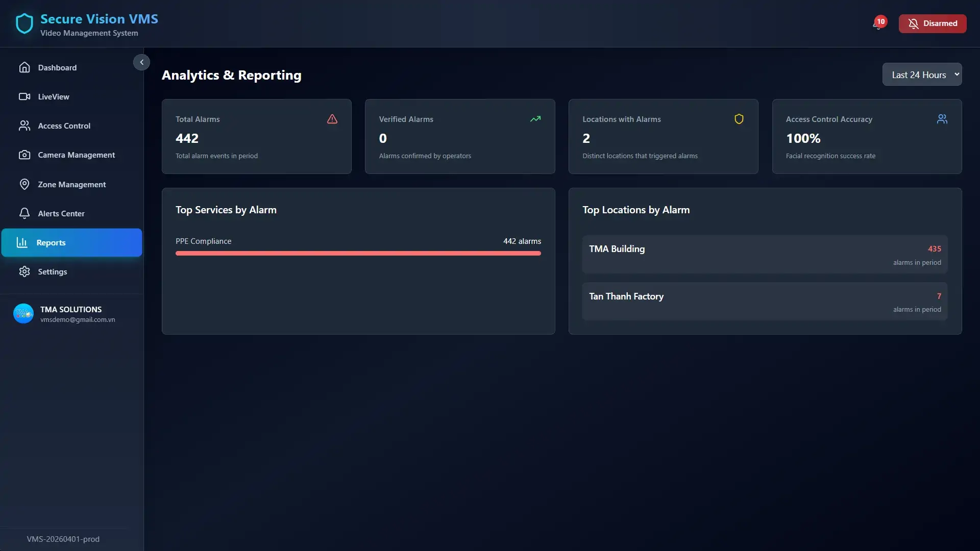Click the vmsdemo@gmail.com.vn account email
The width and height of the screenshot is (980, 551).
(78, 320)
